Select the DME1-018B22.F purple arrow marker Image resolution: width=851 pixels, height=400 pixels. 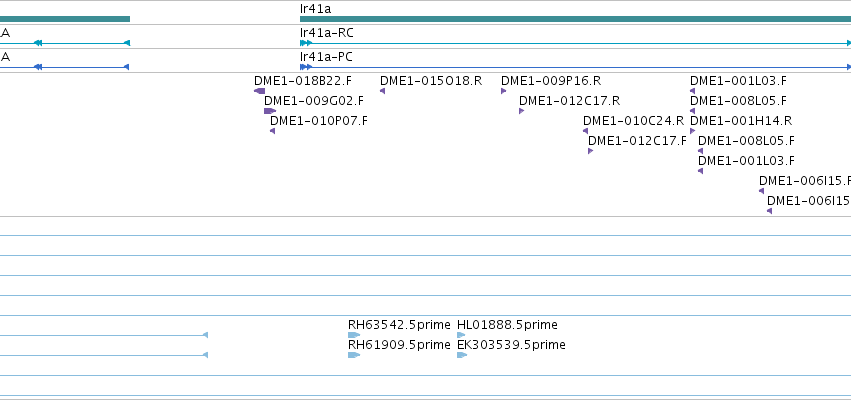point(259,91)
